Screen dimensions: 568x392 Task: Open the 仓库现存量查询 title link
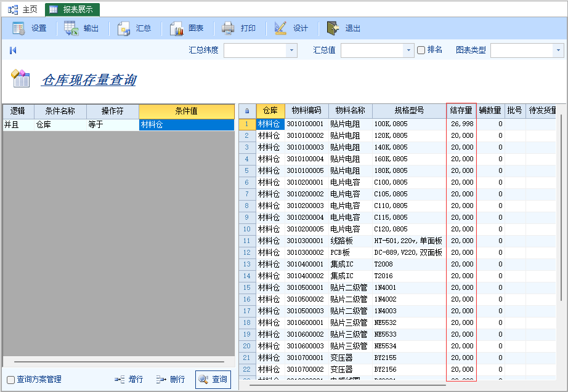(89, 80)
